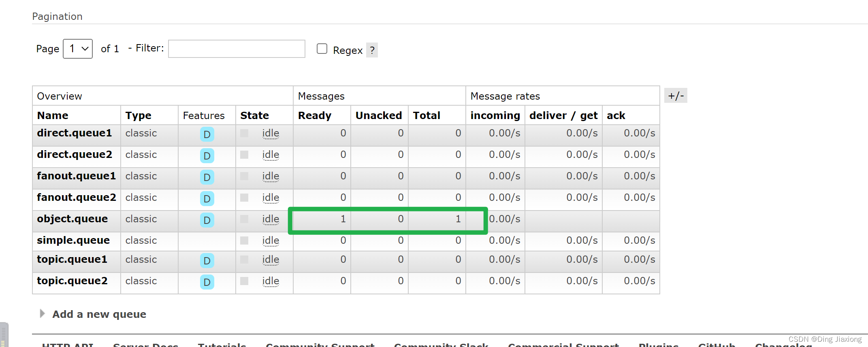Sort queues by the Ready column header
The image size is (868, 347).
pos(315,115)
